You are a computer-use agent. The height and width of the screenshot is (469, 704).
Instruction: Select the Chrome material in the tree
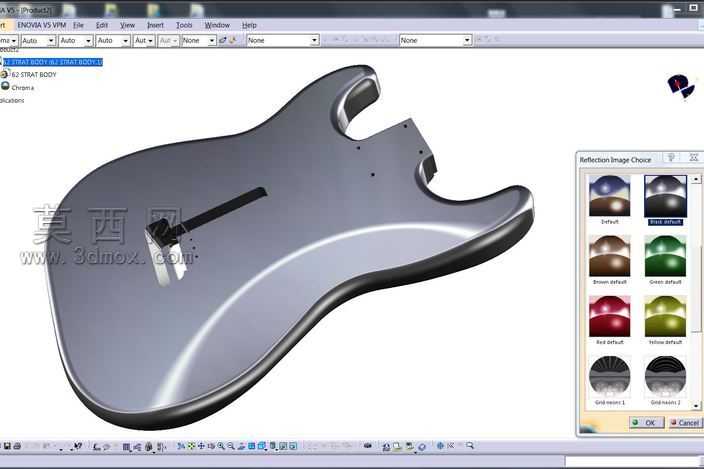(22, 88)
